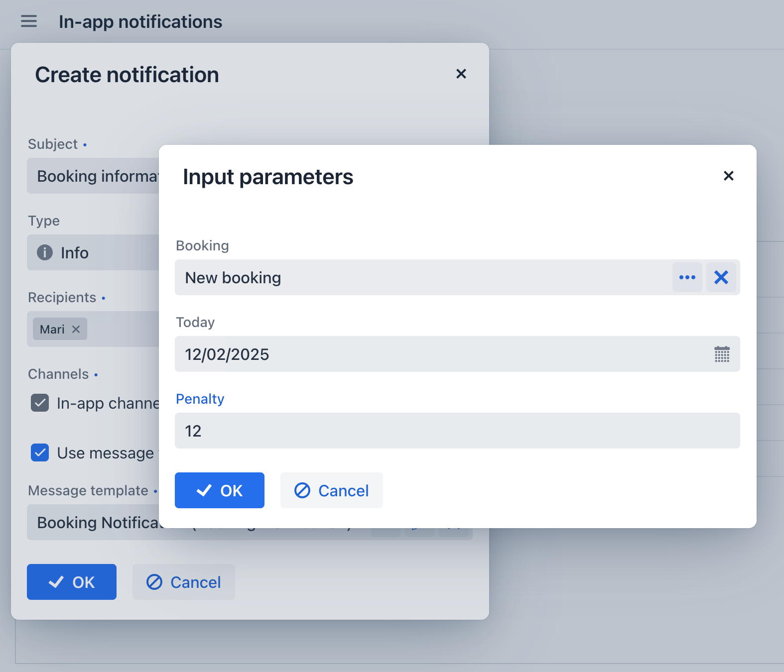This screenshot has height=672, width=784.
Task: Click the Subject field Booking information
Action: (x=93, y=176)
